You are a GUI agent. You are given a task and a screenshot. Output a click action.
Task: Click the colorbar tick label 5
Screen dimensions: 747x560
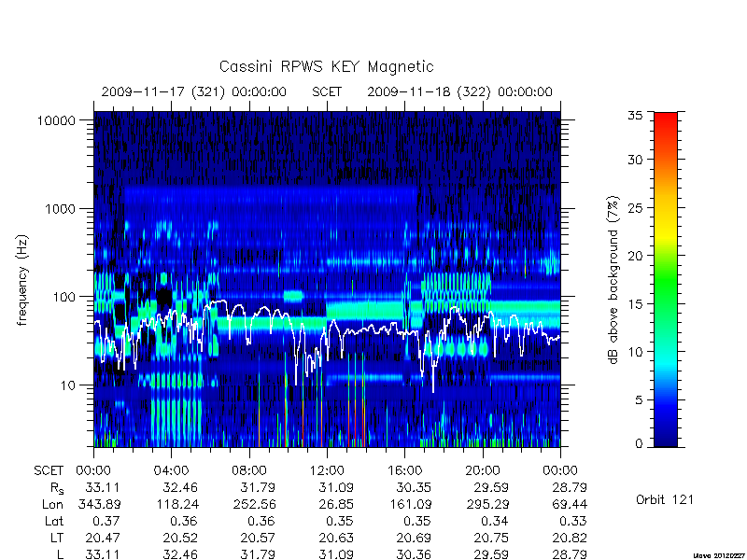(639, 400)
